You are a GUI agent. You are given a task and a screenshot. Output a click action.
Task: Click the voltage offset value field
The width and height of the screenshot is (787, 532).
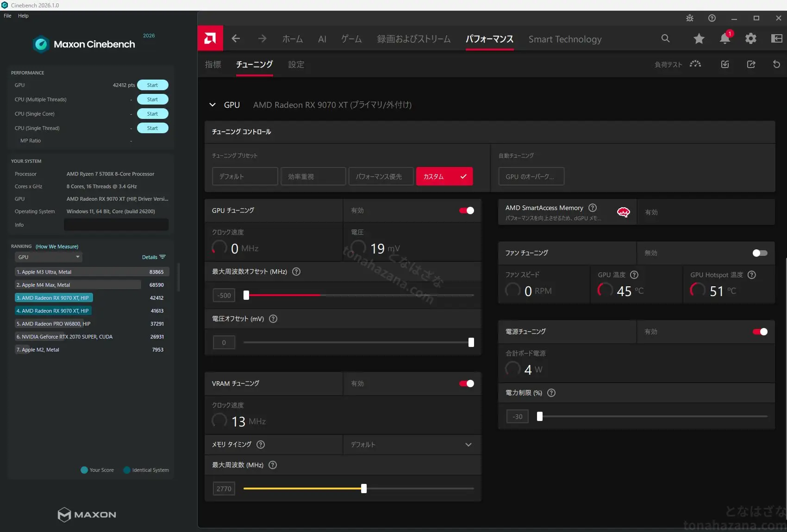[224, 342]
